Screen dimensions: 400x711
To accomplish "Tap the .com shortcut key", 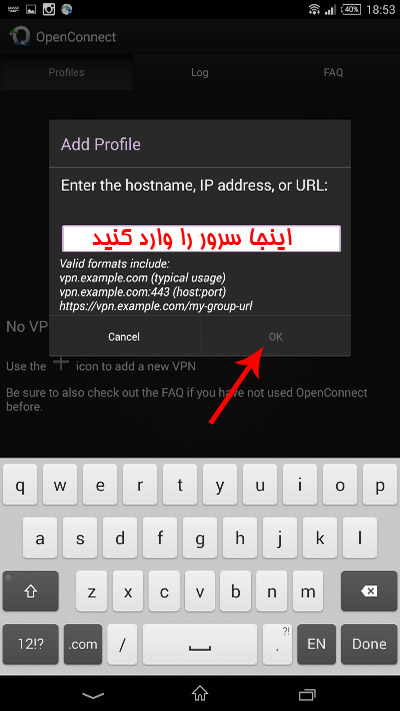I will [x=83, y=644].
